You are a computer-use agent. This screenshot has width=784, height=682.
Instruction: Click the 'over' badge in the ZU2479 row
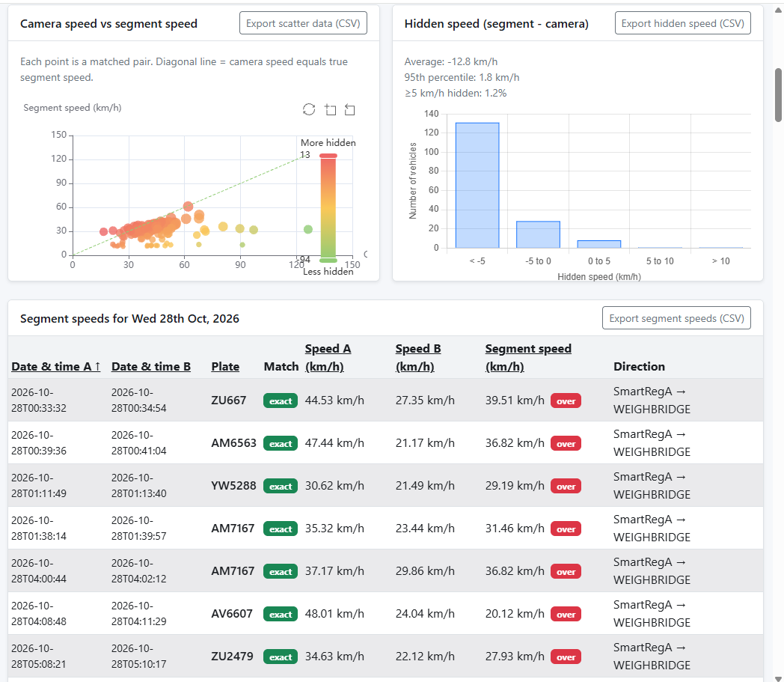click(566, 657)
